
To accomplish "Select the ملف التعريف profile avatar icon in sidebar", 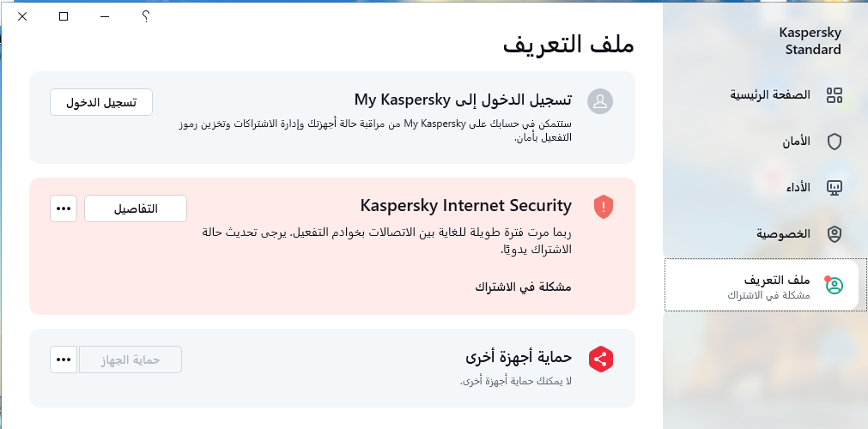I will (834, 286).
